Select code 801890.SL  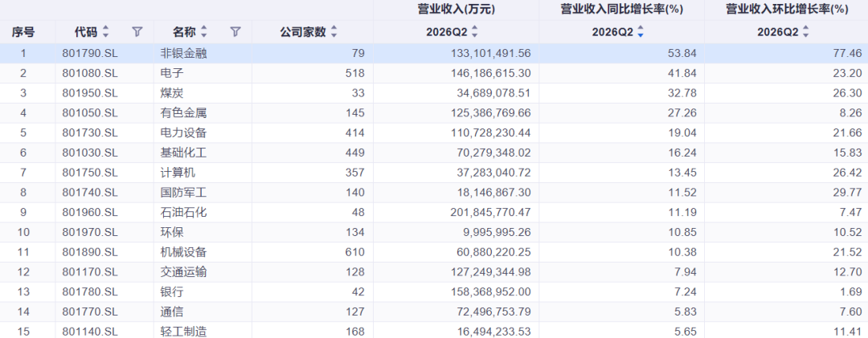tap(90, 252)
